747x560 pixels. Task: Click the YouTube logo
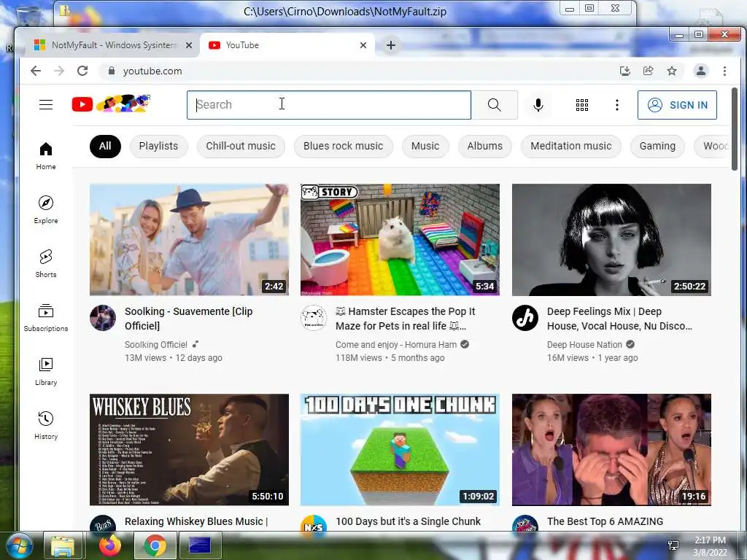click(111, 104)
